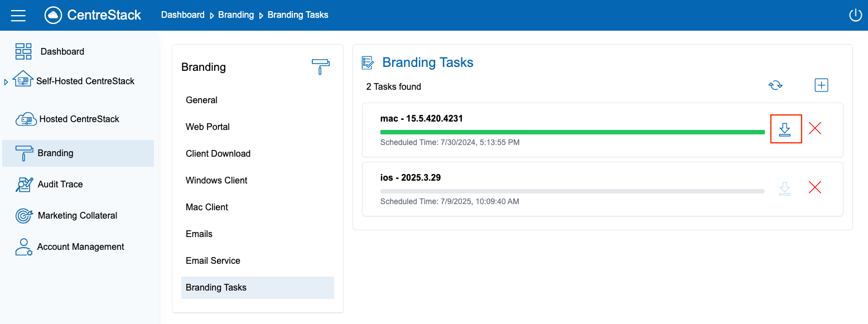Click the paint roller icon in Branding panel
This screenshot has width=868, height=324.
[x=321, y=66]
